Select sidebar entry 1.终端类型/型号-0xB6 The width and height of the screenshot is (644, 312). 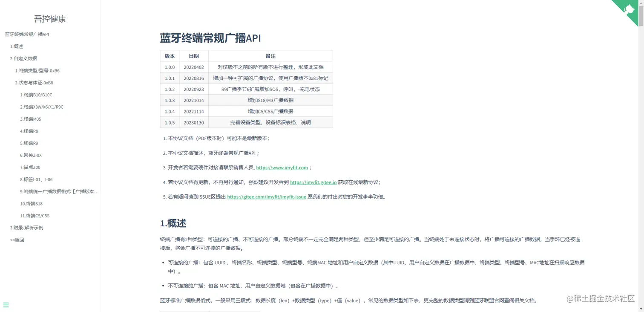pos(37,71)
